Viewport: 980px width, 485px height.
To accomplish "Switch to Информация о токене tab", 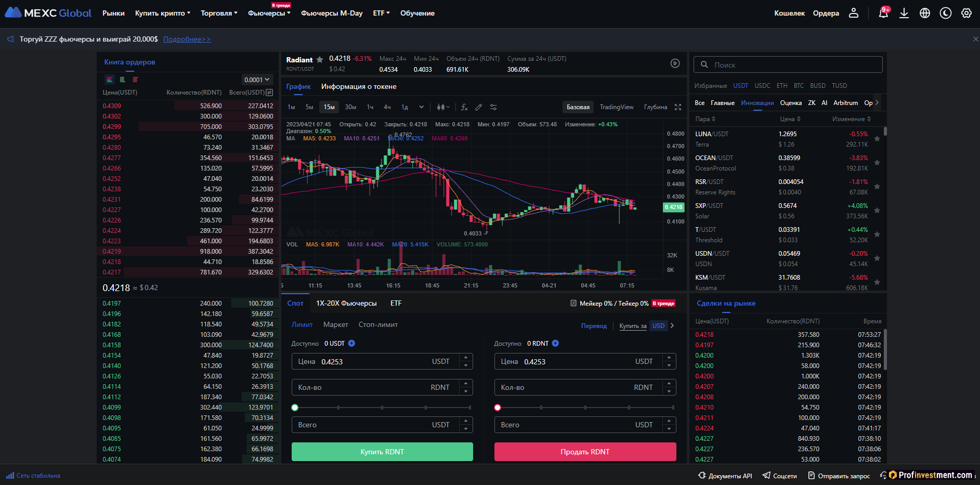I will coord(359,86).
